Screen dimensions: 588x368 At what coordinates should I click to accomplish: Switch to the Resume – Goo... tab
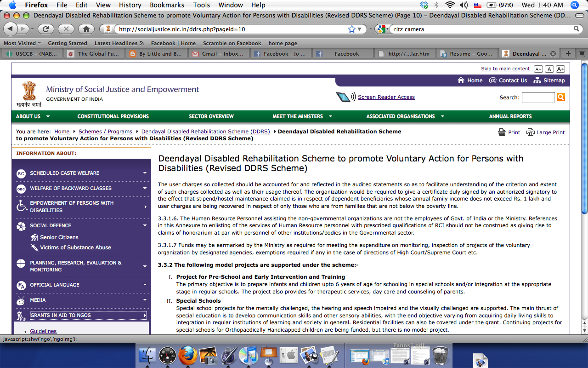click(467, 53)
